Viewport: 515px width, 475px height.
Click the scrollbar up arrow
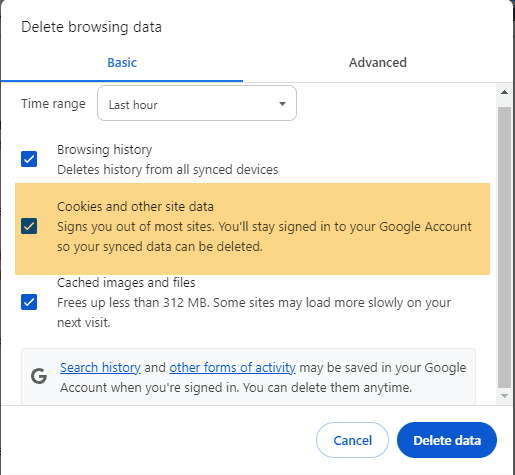click(x=504, y=92)
